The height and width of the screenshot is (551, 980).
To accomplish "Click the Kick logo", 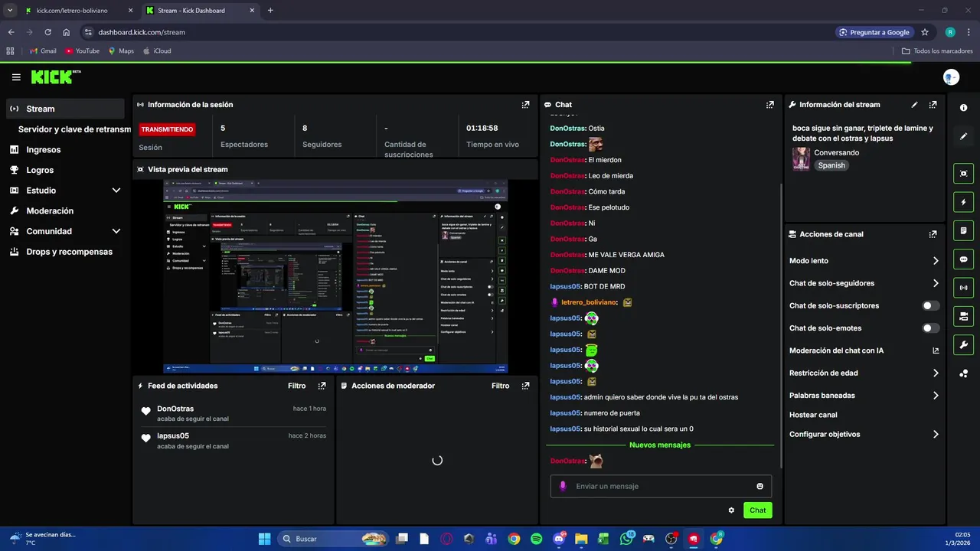I will point(55,77).
